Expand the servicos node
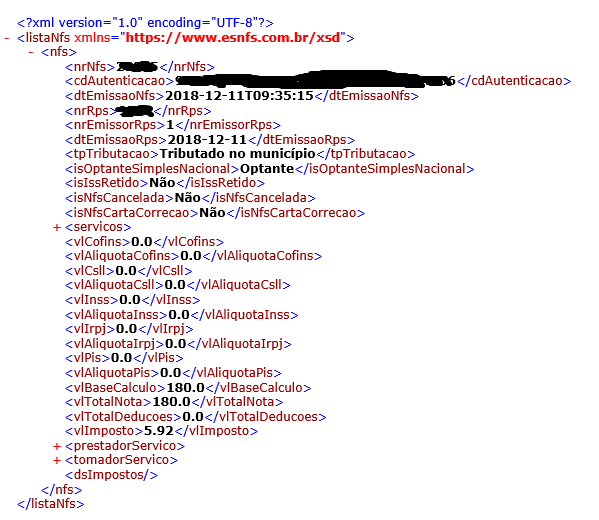Viewport: 599px width, 520px height. click(x=57, y=227)
